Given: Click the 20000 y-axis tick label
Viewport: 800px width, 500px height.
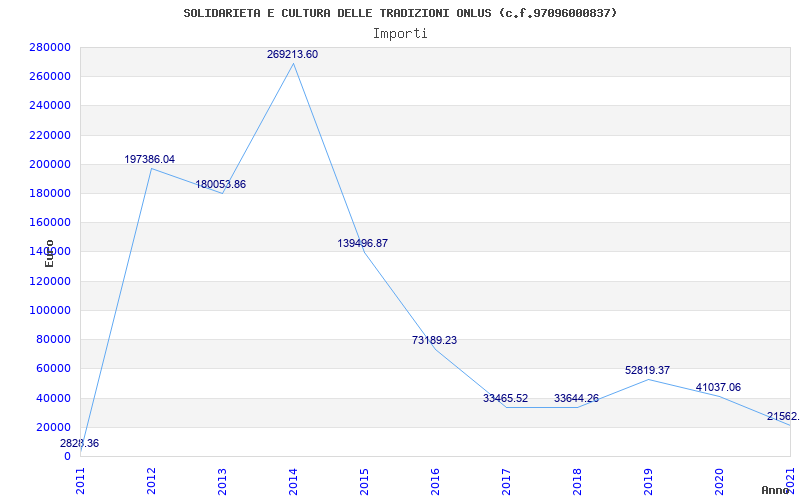Looking at the screenshot, I should click(53, 427).
